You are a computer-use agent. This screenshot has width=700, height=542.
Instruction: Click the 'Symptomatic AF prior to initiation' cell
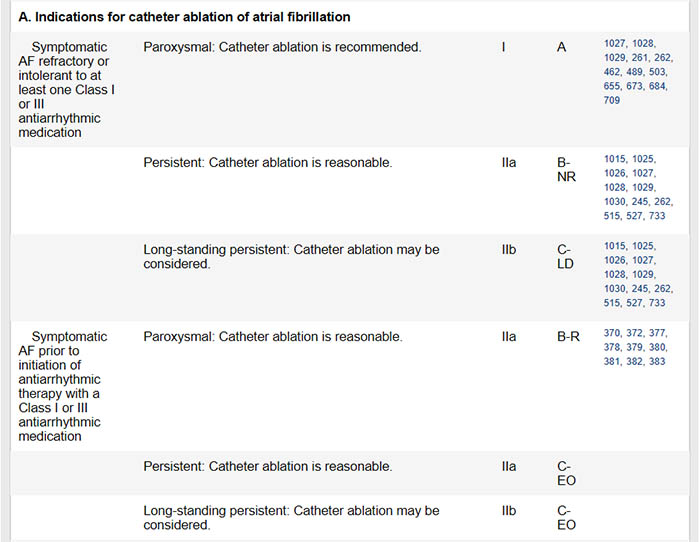(63, 386)
